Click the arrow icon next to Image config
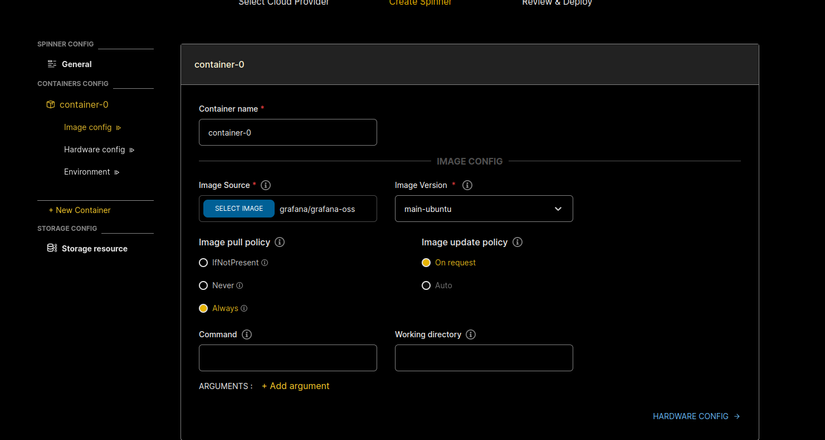The width and height of the screenshot is (825, 440). 118,128
